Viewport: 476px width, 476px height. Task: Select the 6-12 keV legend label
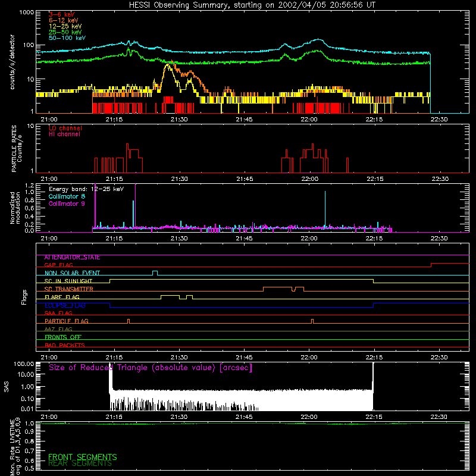point(64,20)
